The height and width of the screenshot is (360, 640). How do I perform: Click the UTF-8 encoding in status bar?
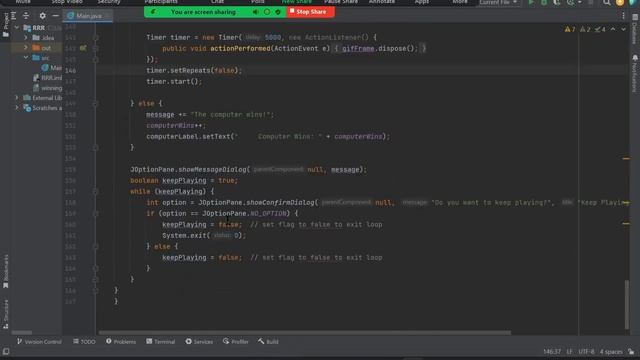[587, 351]
